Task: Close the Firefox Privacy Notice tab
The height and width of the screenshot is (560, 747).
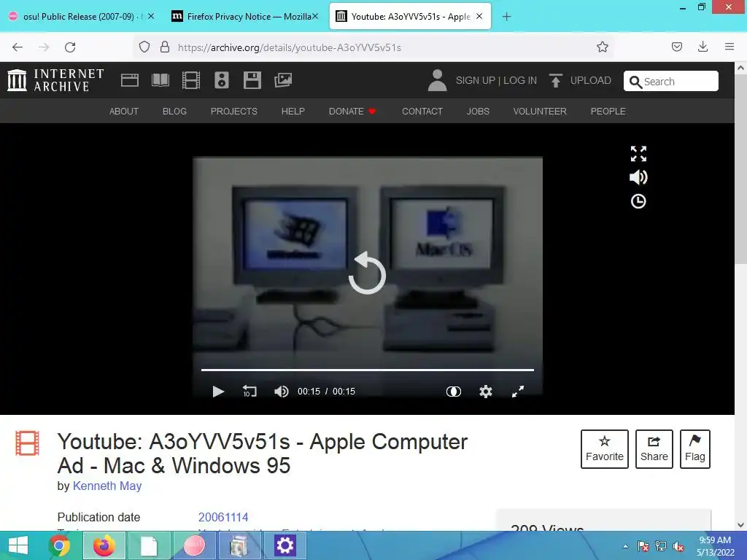Action: [315, 16]
